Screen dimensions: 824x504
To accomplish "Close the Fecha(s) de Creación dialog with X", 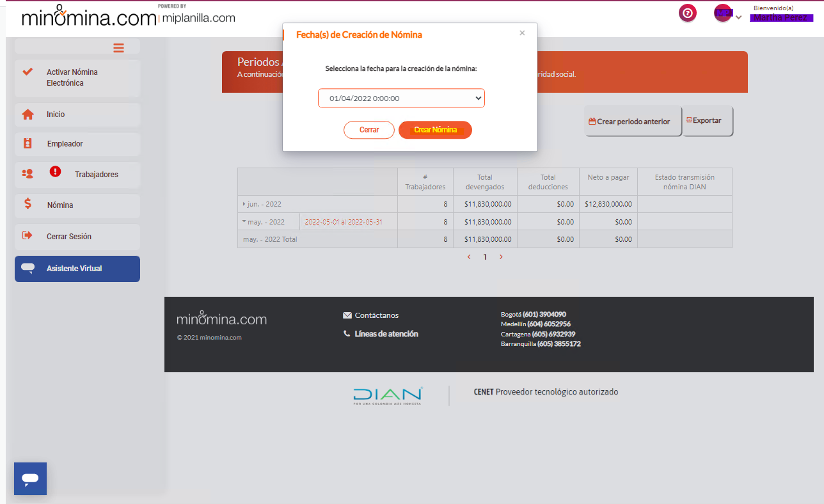I will [x=522, y=33].
